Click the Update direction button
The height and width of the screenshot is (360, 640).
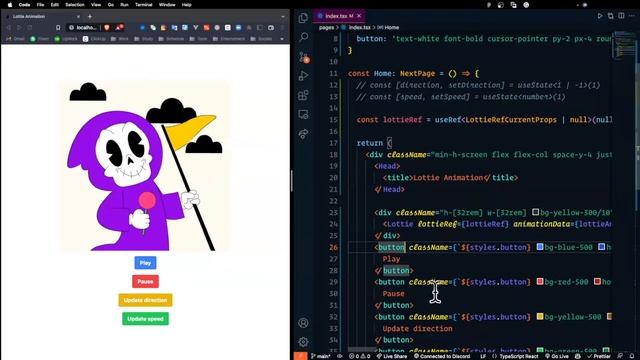click(x=145, y=300)
